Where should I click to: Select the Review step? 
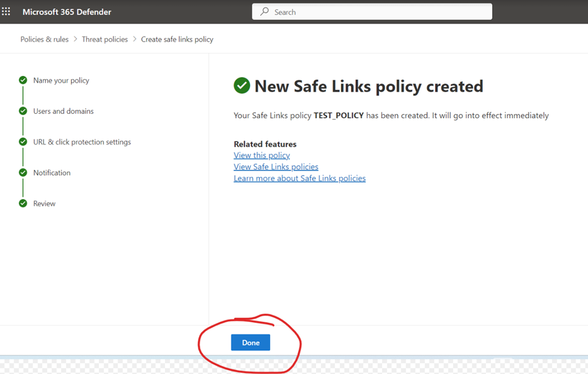44,203
